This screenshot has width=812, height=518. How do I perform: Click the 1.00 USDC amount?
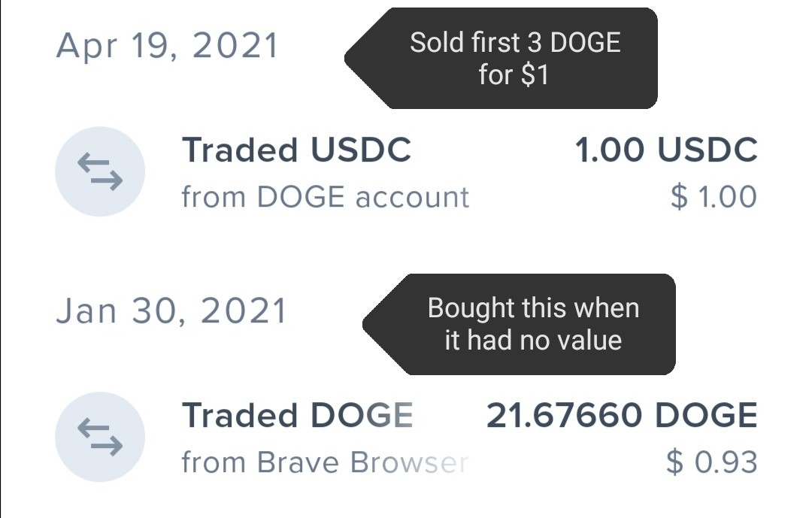pos(666,150)
